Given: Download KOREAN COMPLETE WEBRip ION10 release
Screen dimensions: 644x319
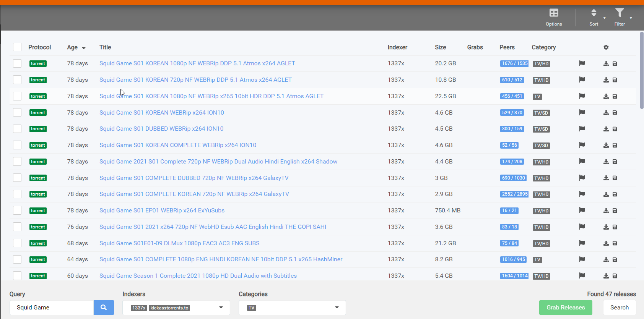Looking at the screenshot, I should (606, 146).
